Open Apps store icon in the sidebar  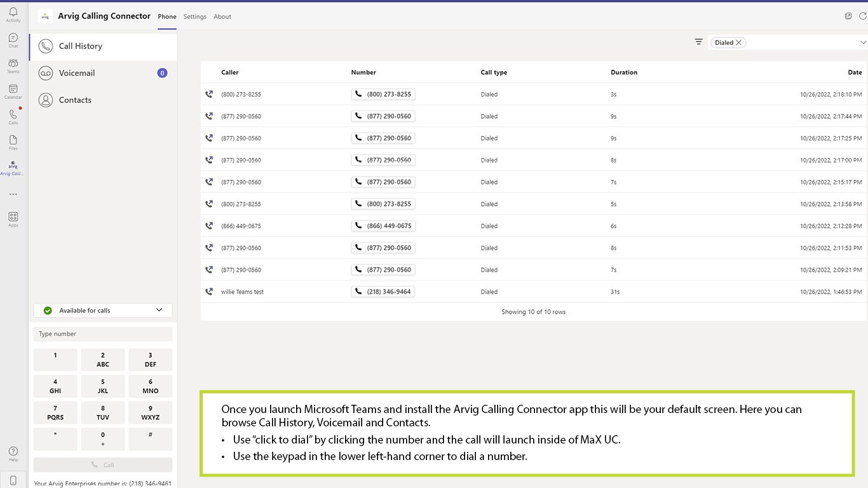(x=13, y=219)
